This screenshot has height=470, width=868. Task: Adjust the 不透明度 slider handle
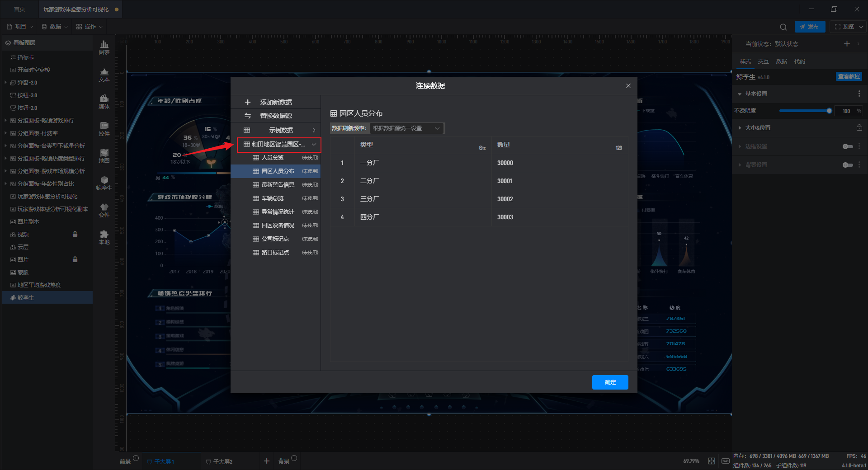click(829, 111)
